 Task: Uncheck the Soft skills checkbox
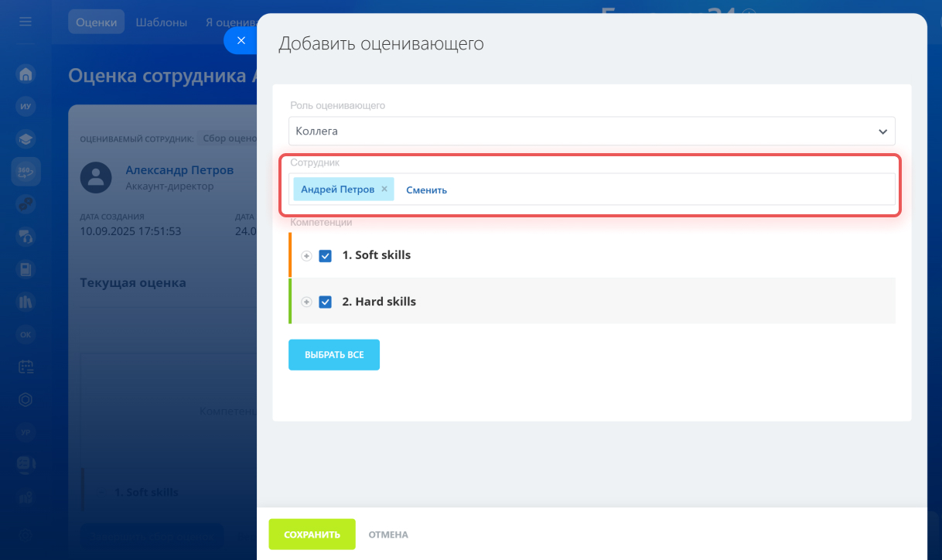tap(326, 255)
